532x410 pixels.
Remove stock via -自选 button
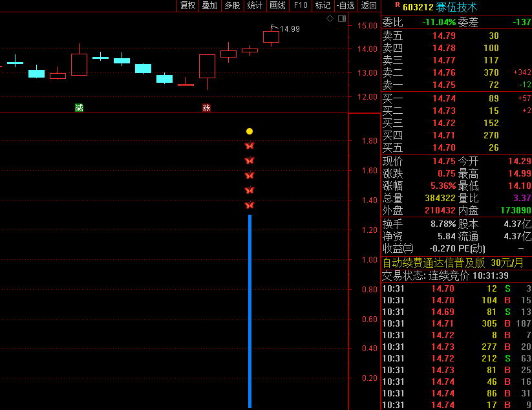(x=345, y=6)
